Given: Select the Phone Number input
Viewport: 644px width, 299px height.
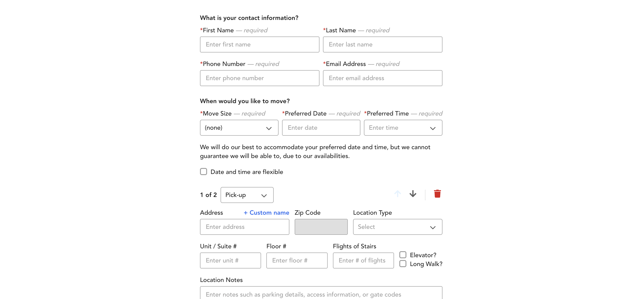Looking at the screenshot, I should (259, 78).
